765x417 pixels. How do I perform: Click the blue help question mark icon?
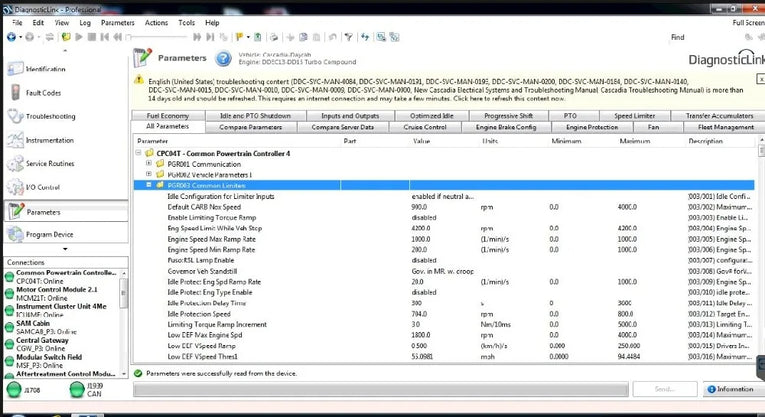point(224,59)
